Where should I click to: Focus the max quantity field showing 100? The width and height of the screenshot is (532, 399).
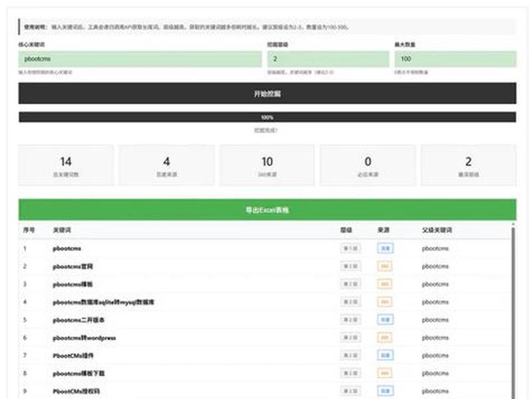[x=456, y=59]
